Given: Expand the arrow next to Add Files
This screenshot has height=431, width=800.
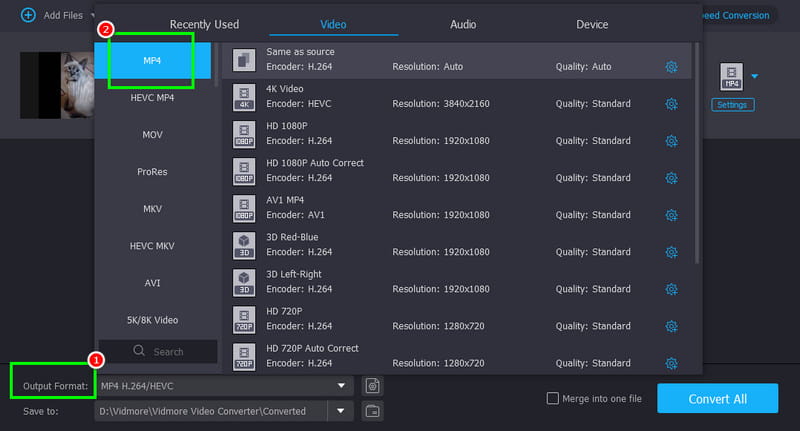Looking at the screenshot, I should tap(93, 15).
